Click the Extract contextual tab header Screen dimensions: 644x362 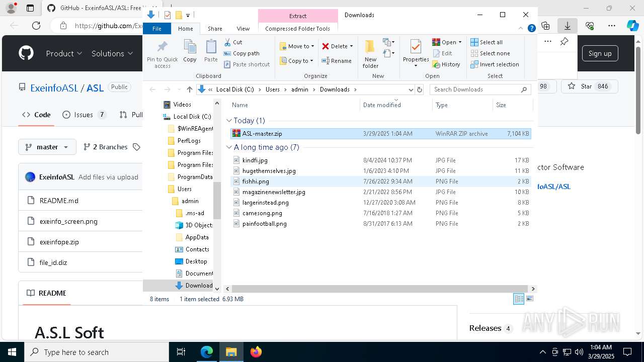298,16
